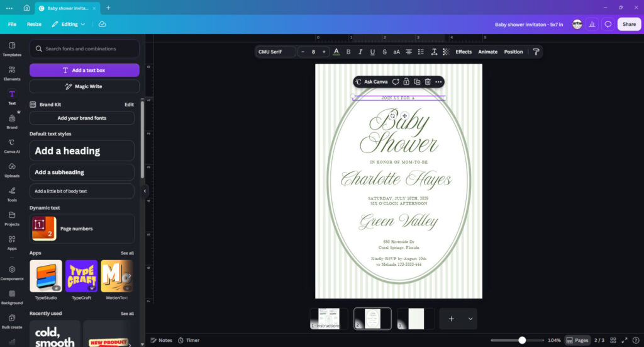This screenshot has height=347, width=644.
Task: Open the Brand sidebar panel
Action: (12, 122)
